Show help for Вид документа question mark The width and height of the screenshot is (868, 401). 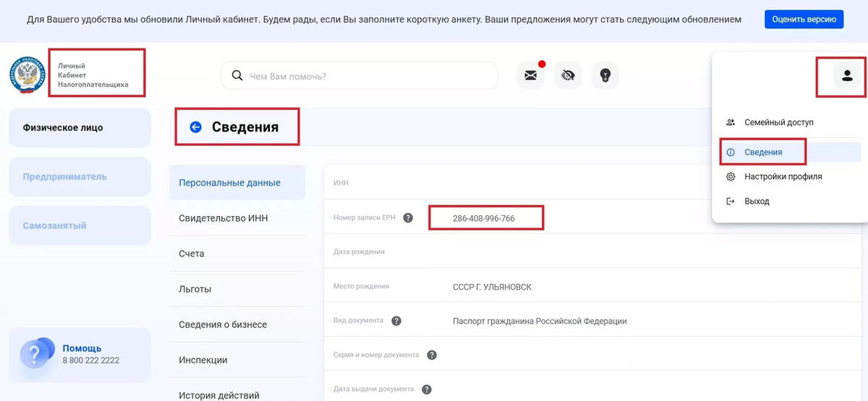pyautogui.click(x=396, y=321)
